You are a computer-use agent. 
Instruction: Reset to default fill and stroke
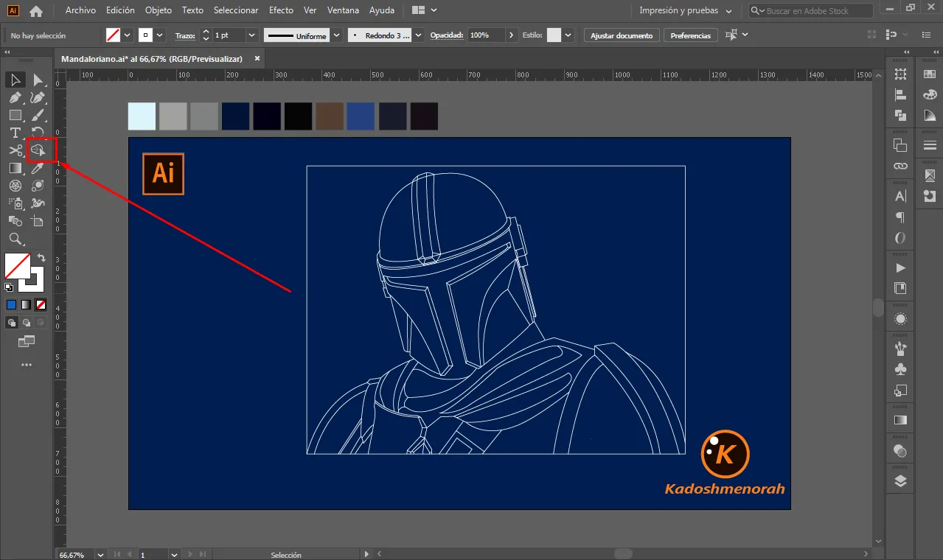coord(9,287)
